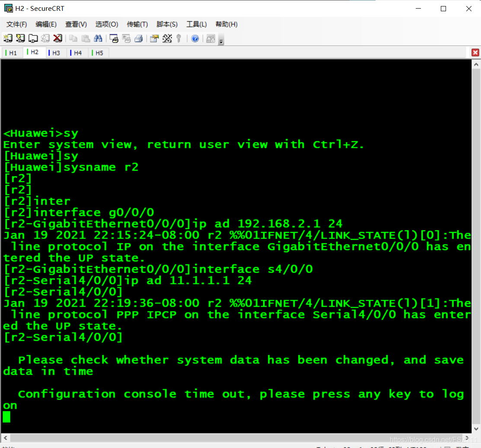
Task: Click the Connect in Tab icon
Action: (33, 38)
